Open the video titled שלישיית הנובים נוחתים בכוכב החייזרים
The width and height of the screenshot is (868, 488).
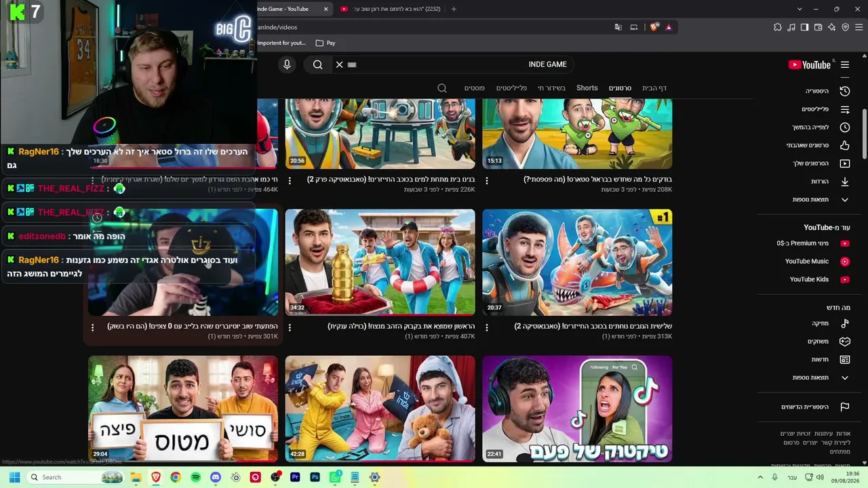click(593, 326)
